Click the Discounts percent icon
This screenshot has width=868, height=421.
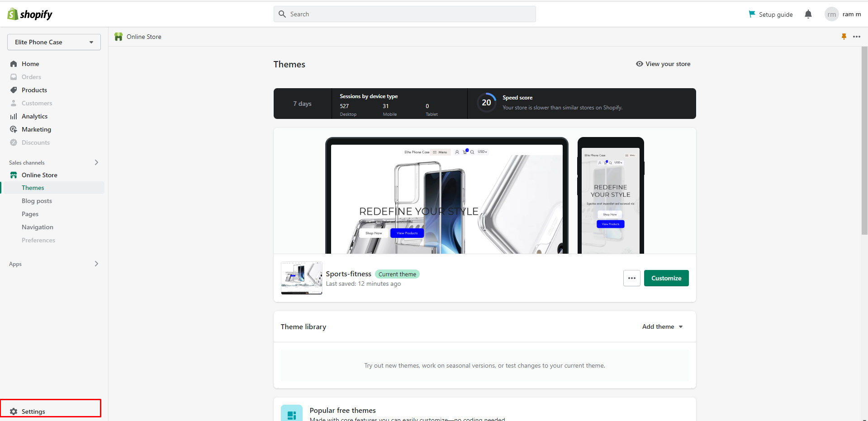click(x=14, y=142)
